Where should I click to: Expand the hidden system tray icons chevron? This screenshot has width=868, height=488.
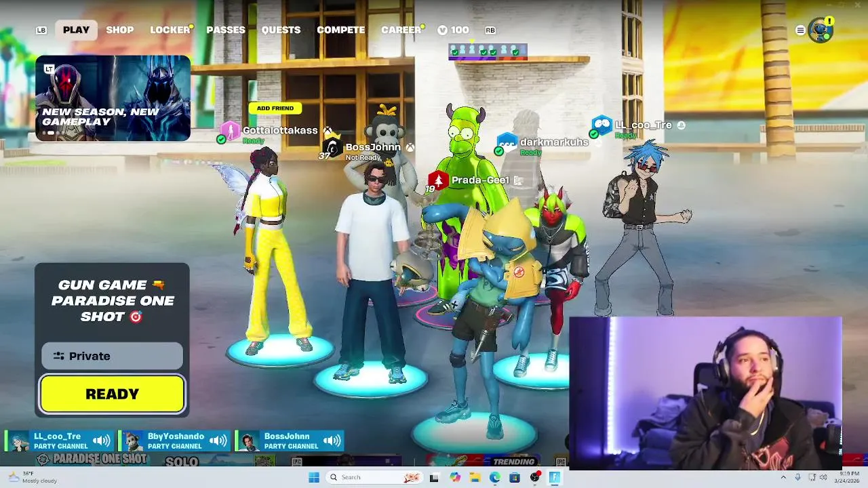783,477
